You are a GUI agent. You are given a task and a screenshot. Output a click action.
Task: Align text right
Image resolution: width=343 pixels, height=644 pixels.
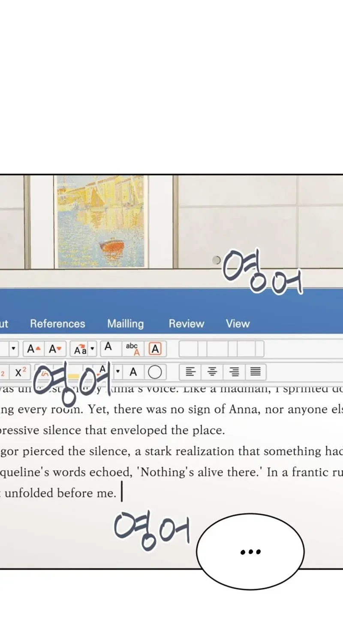point(234,372)
